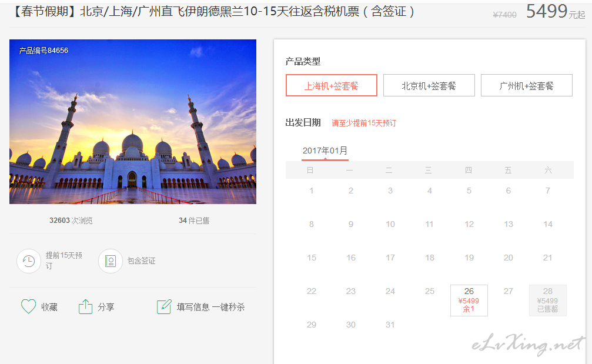Image resolution: width=592 pixels, height=364 pixels.
Task: Click calendar date 10
Action: pyautogui.click(x=390, y=224)
